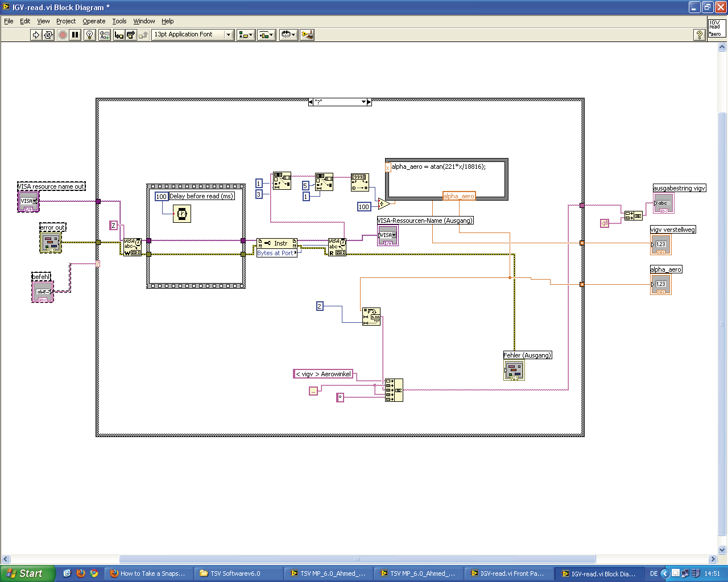
Task: Select the vigv verstellweg numeric indicator
Action: pos(661,245)
